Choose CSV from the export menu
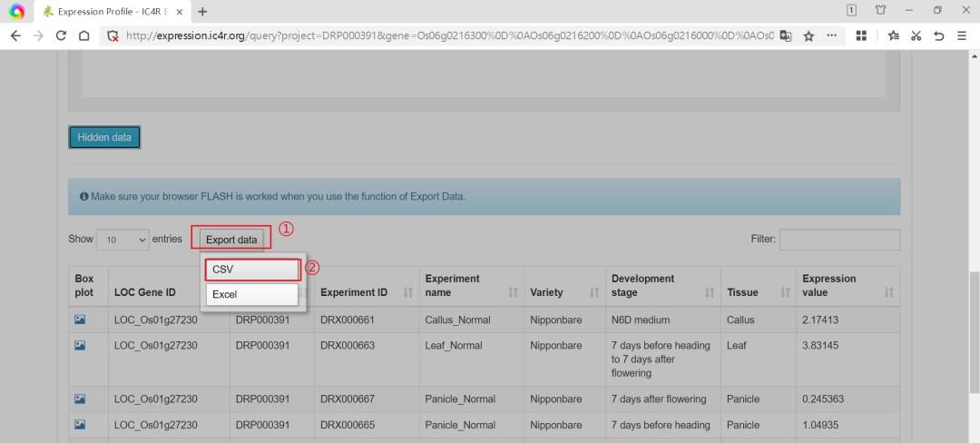 tap(252, 270)
